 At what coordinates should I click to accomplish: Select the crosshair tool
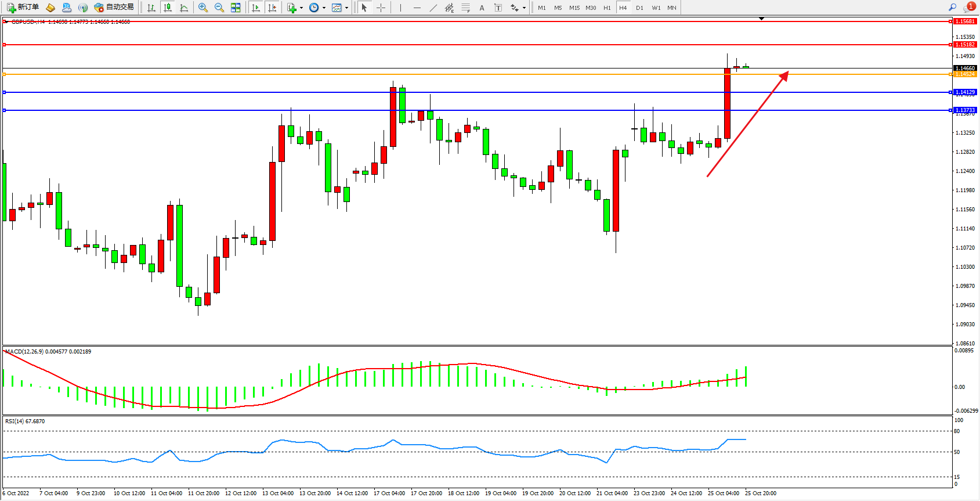click(381, 8)
